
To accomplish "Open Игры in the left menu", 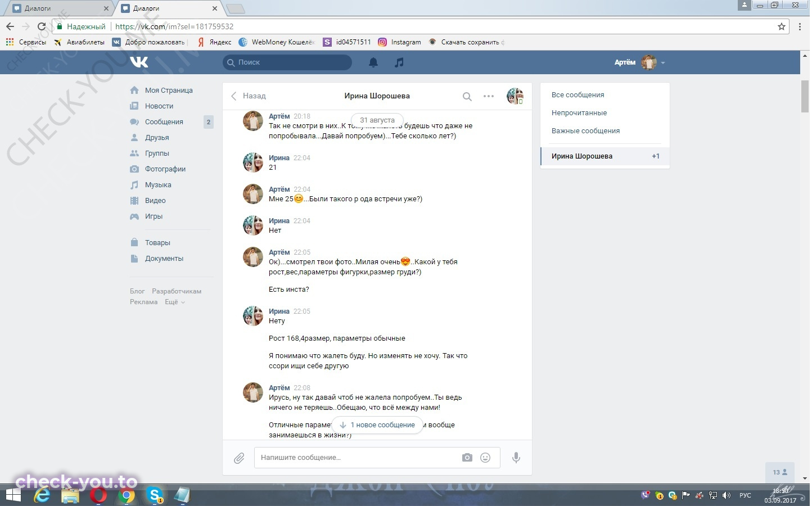I will [154, 216].
